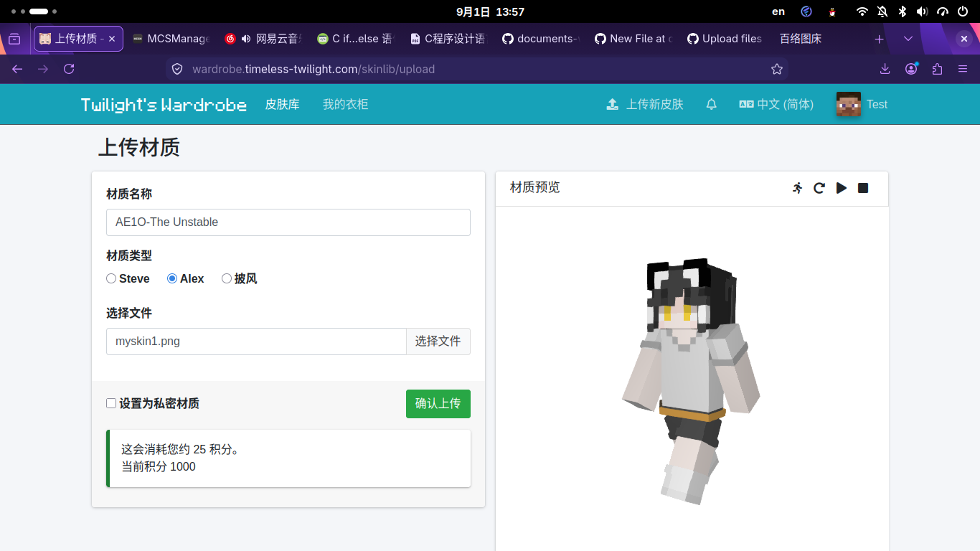Screen dimensions: 980x551
Task: Play the skin preview animation
Action: 842,188
